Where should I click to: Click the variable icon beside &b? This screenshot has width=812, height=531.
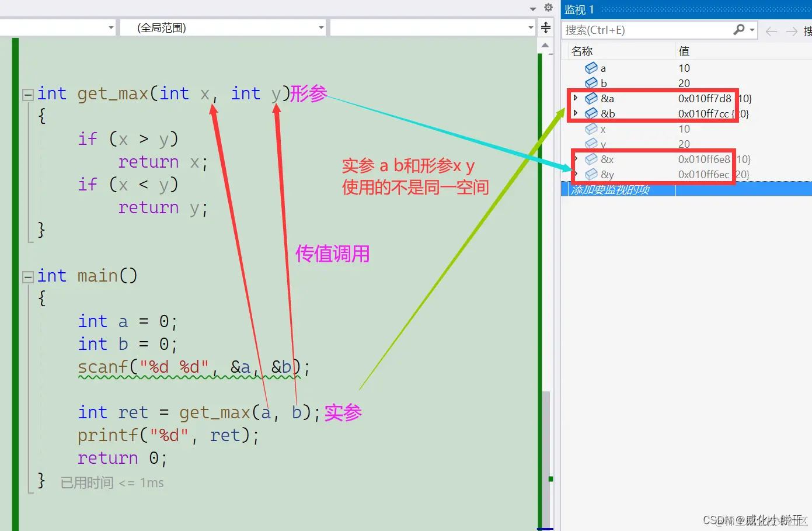point(591,113)
